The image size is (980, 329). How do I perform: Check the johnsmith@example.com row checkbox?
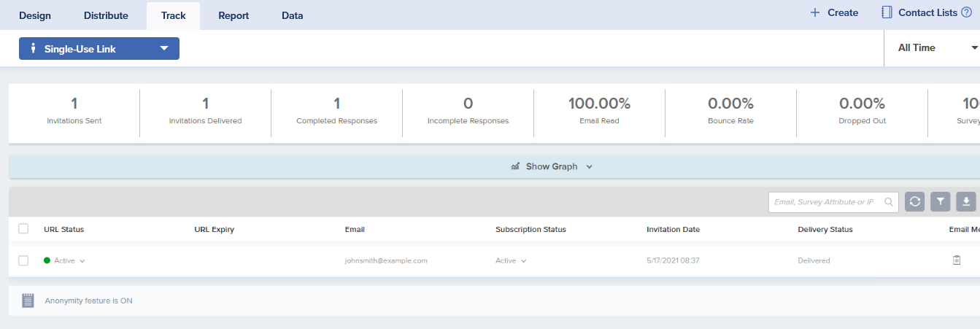[x=23, y=260]
